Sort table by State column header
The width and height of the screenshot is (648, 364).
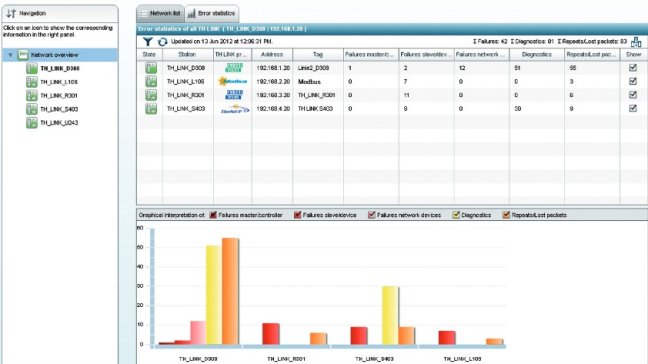coord(149,55)
